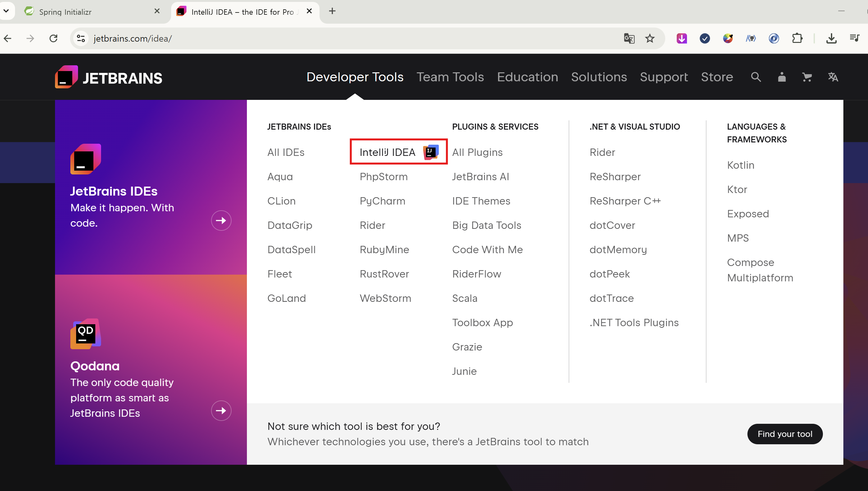
Task: Open the Solutions menu
Action: (x=599, y=77)
